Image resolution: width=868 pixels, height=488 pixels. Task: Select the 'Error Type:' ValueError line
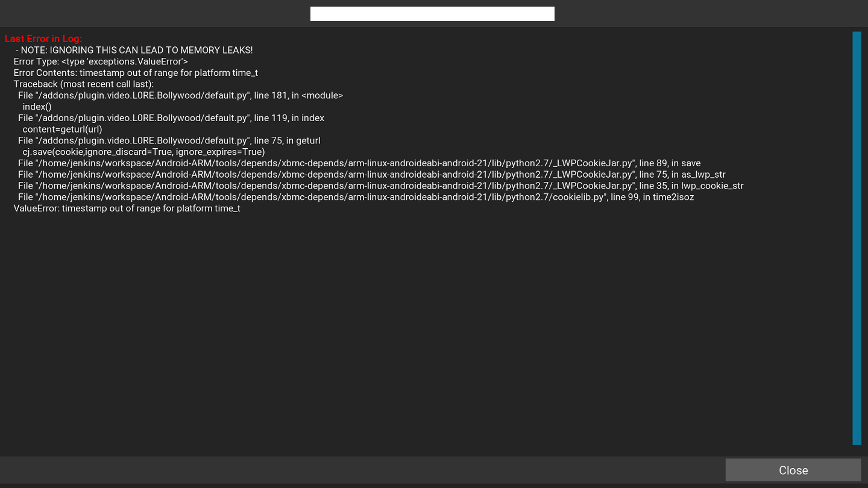point(101,61)
